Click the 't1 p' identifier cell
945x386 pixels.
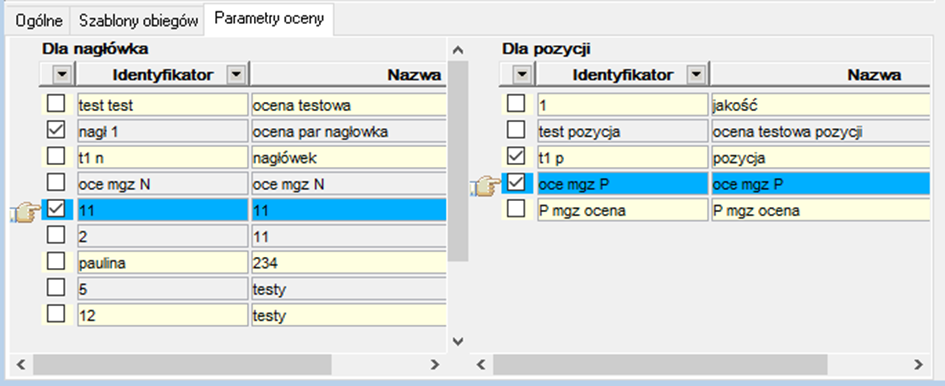coord(623,157)
